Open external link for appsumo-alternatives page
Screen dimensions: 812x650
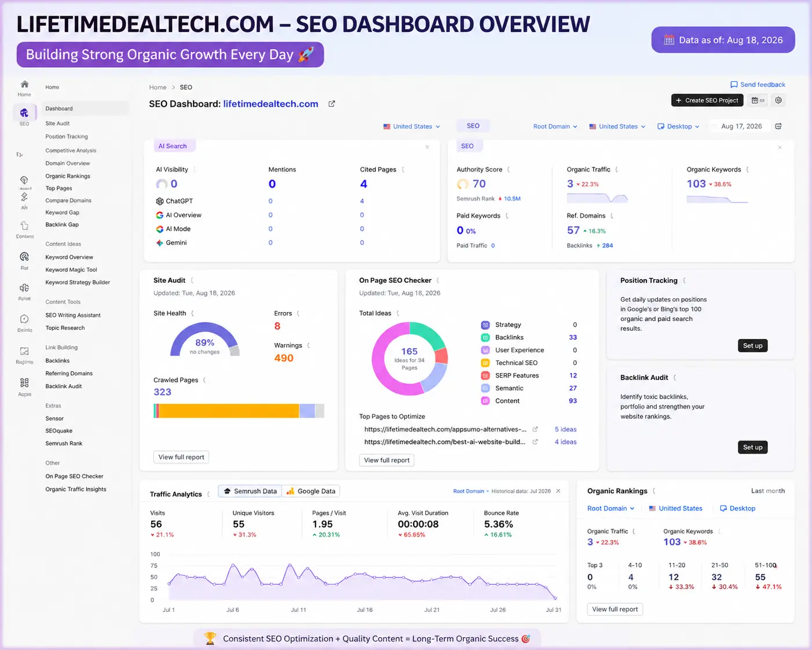(x=535, y=429)
